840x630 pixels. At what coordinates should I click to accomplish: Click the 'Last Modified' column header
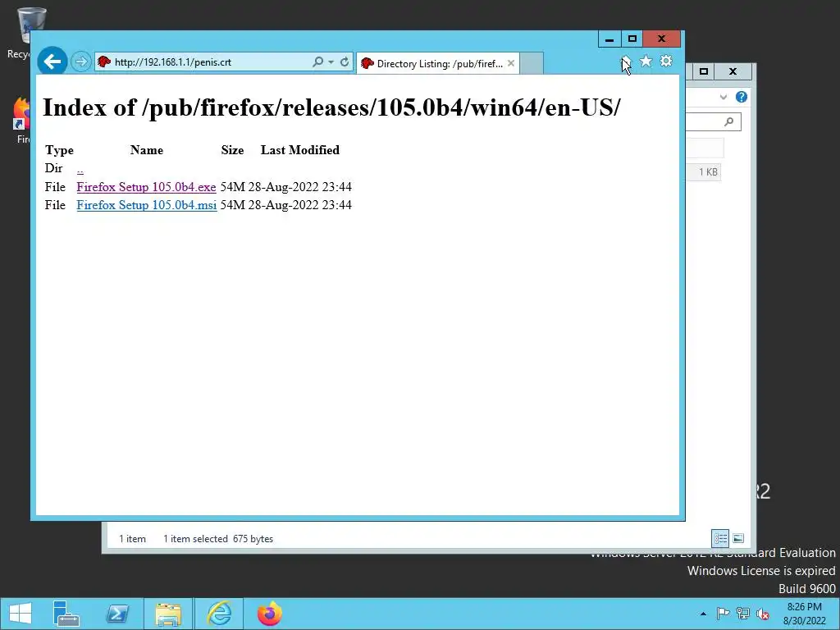tap(300, 150)
